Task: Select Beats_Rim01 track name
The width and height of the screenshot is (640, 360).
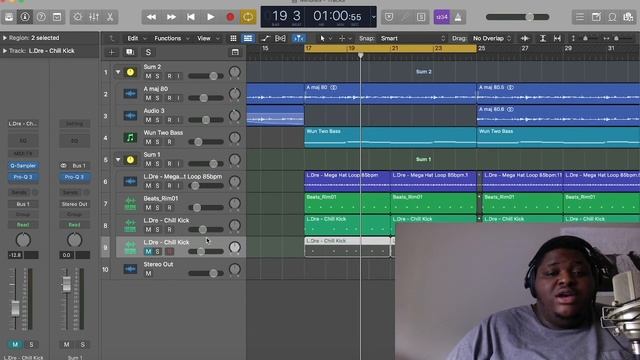Action: pyautogui.click(x=161, y=198)
